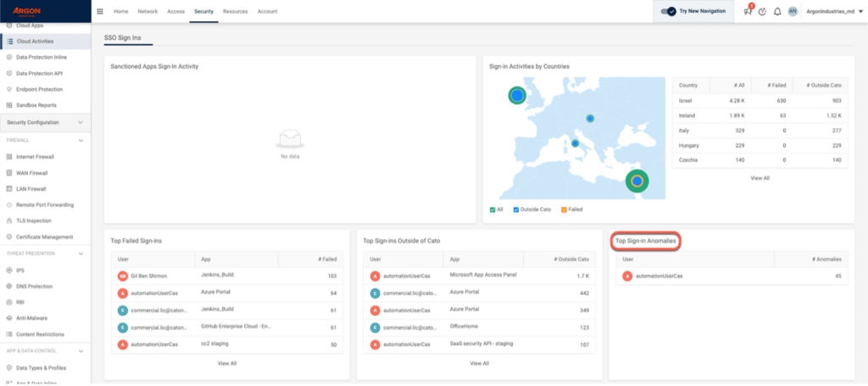This screenshot has width=868, height=386.
Task: Click View All under Top Failed Sign-ins
Action: point(227,363)
